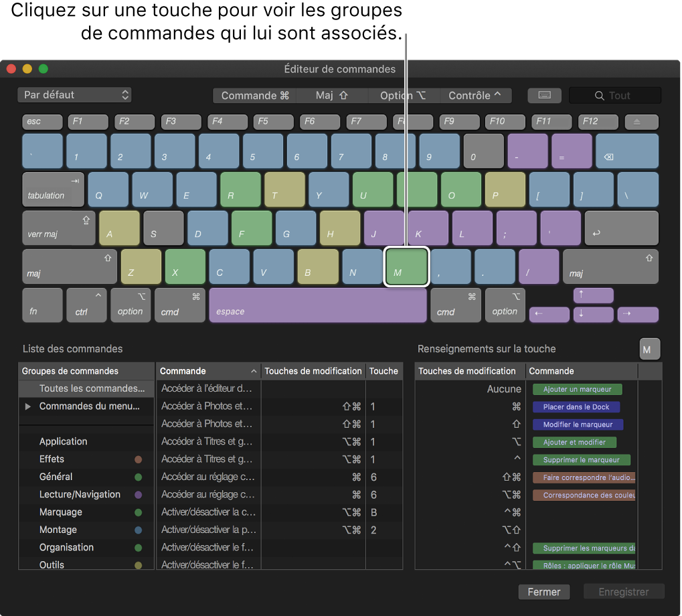Select the Lecture/Navigation command group
682x616 pixels.
(86, 495)
